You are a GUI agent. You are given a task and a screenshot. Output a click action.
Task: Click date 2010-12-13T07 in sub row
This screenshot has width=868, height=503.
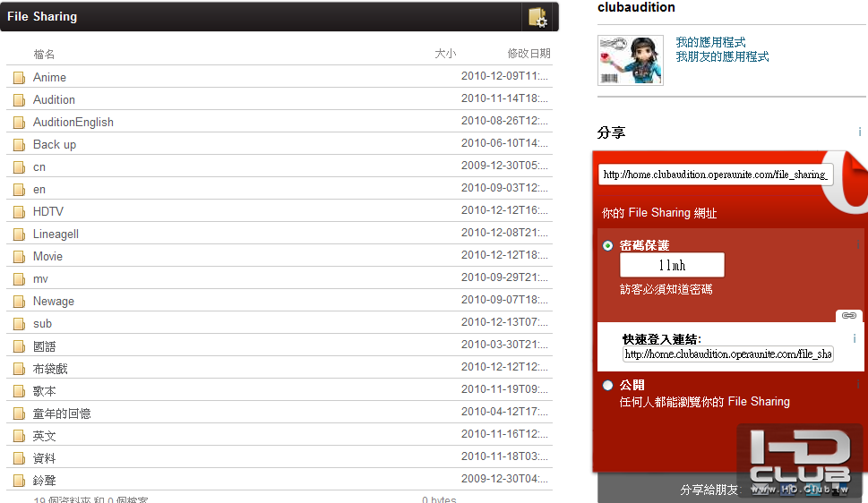(504, 322)
